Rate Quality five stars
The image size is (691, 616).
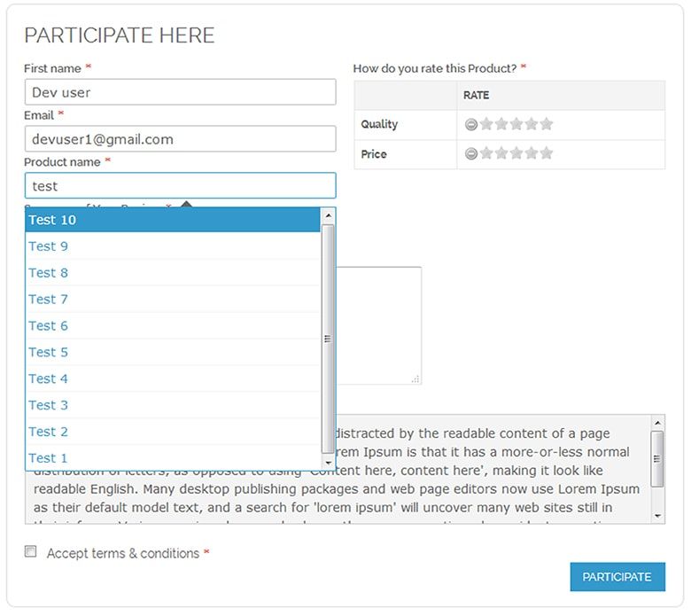tap(547, 124)
